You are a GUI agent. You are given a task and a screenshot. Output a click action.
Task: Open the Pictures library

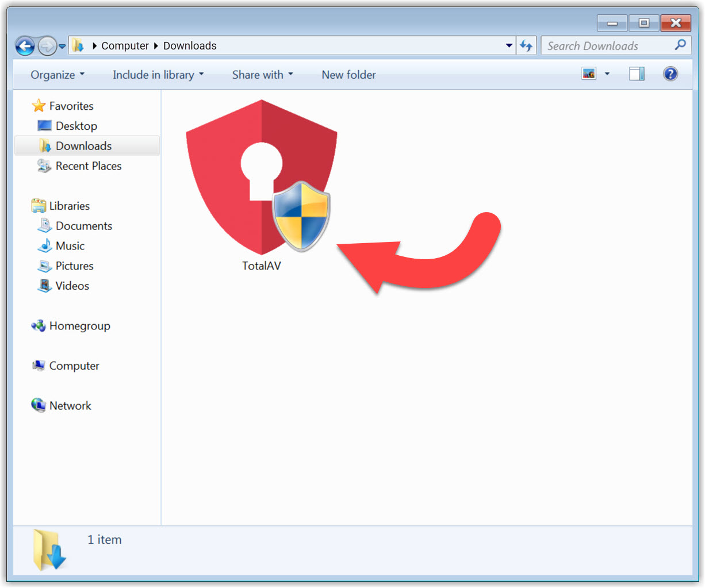pos(74,266)
